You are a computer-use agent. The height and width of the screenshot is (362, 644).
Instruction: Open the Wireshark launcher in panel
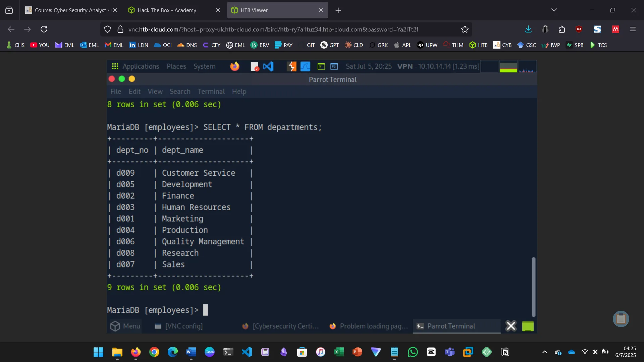(305, 66)
